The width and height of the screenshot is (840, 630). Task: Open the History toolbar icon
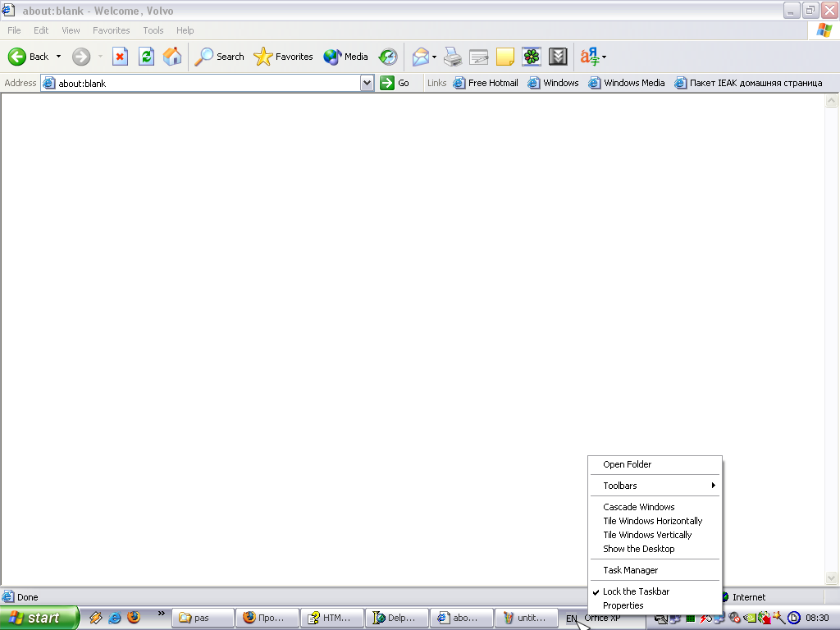(x=388, y=57)
